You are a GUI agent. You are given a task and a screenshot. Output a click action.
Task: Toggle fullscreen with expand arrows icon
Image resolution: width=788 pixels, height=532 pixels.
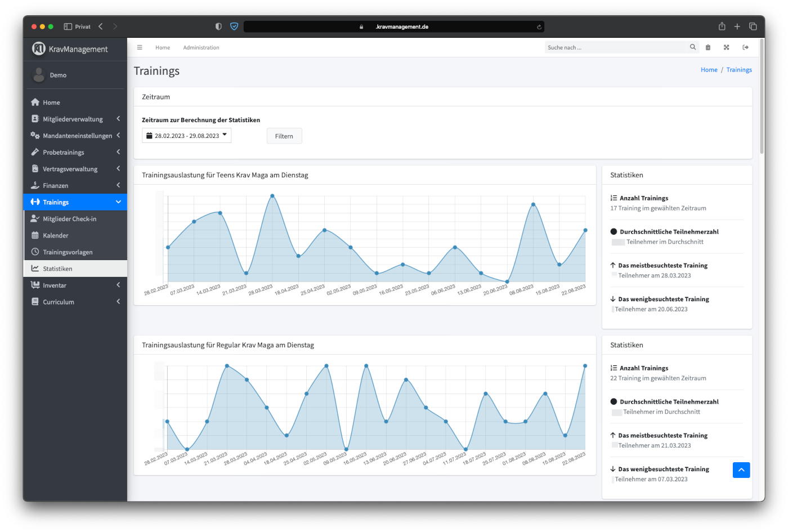[x=727, y=47]
